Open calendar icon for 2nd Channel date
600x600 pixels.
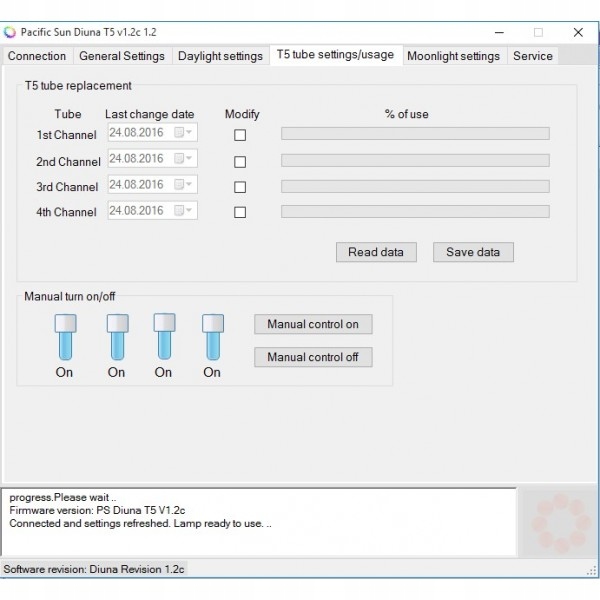[179, 158]
